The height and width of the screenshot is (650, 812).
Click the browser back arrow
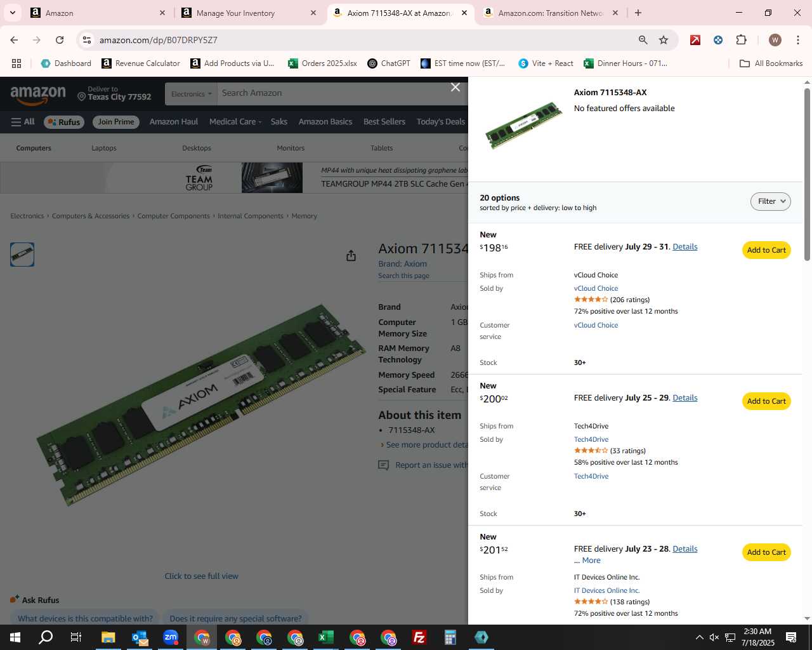click(14, 40)
